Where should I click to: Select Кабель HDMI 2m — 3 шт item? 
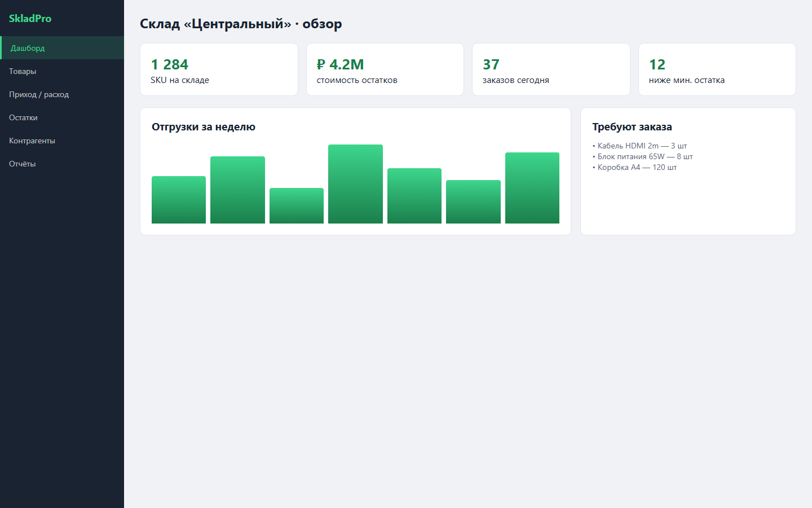click(639, 146)
